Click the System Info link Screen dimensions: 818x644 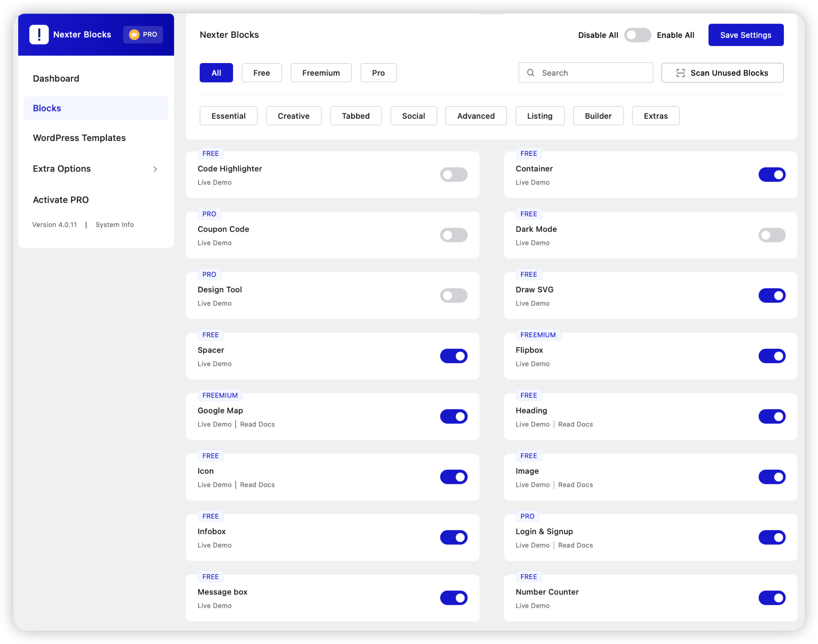point(114,224)
